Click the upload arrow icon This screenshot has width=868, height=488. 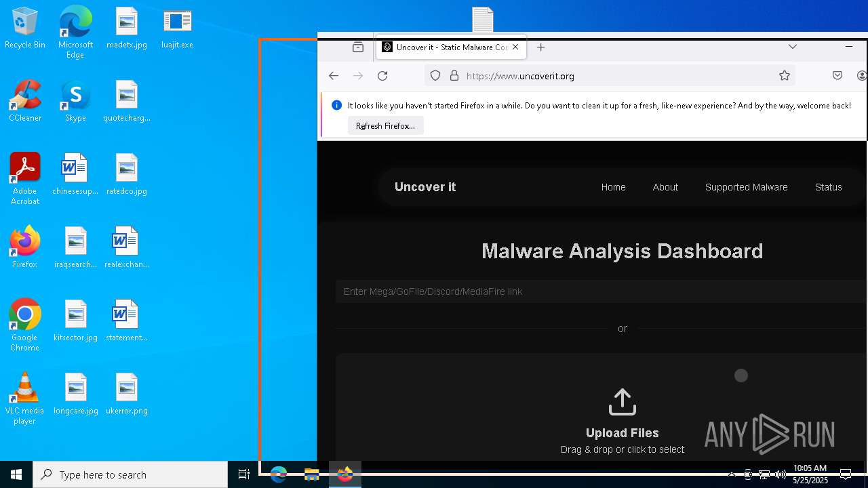623,402
